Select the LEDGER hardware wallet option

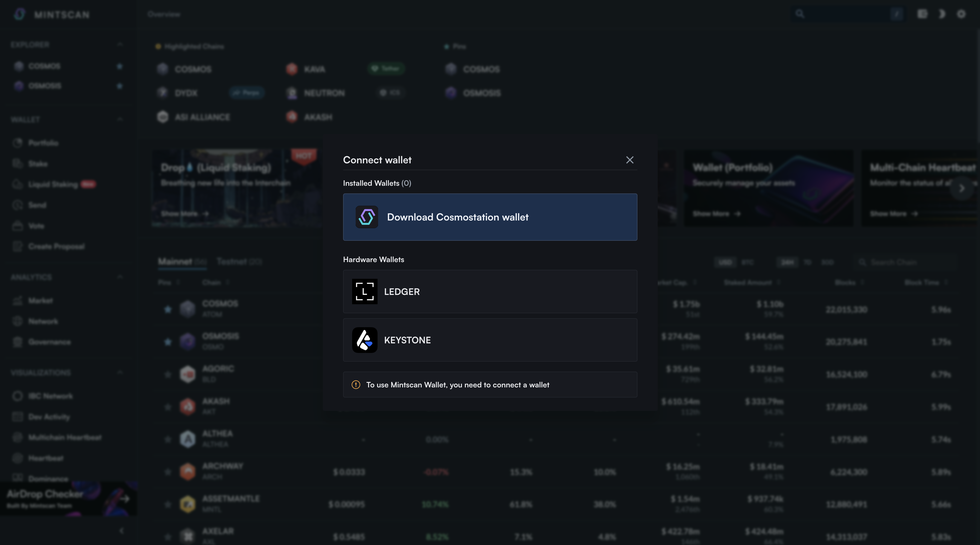click(490, 292)
